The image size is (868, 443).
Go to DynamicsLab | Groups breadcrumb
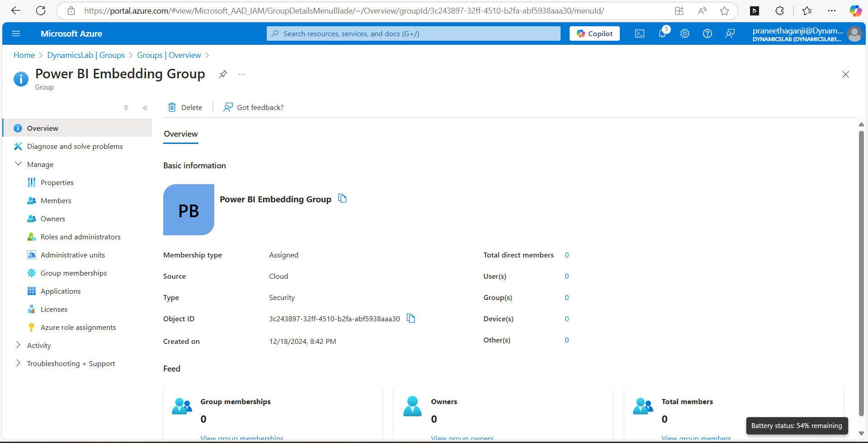click(x=86, y=55)
